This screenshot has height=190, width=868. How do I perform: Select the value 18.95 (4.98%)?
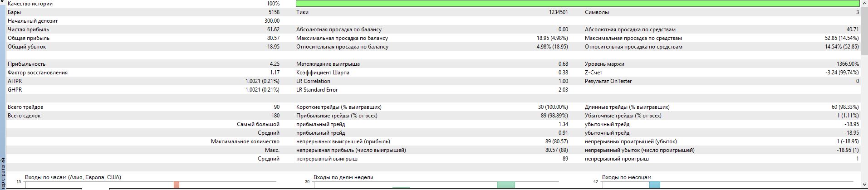pos(553,38)
